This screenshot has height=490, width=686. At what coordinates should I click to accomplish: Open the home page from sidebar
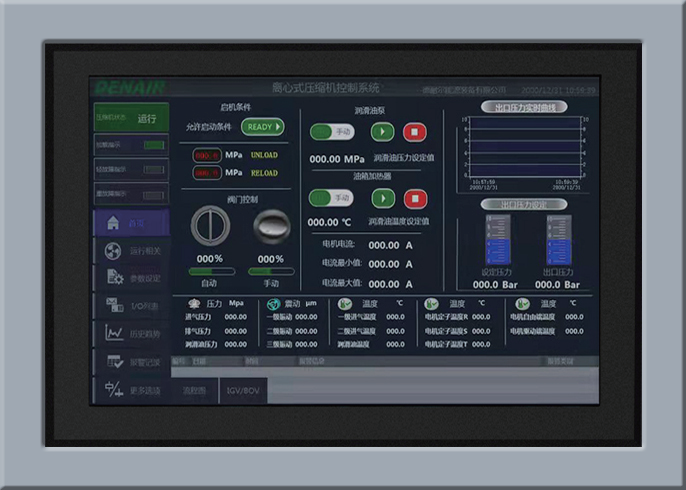tap(131, 222)
